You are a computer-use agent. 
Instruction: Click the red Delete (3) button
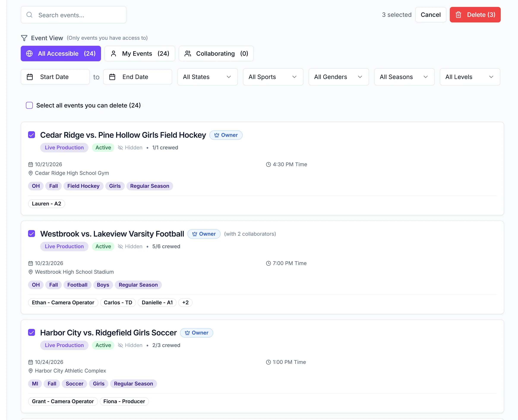click(475, 15)
